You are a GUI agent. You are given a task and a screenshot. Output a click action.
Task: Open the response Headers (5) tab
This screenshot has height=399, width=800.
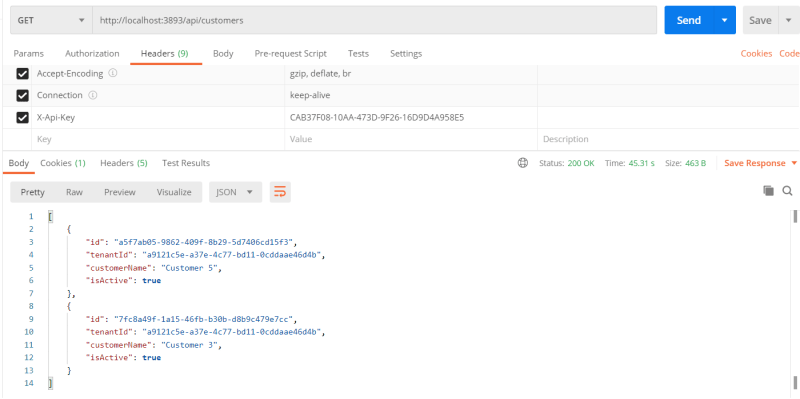(x=123, y=163)
